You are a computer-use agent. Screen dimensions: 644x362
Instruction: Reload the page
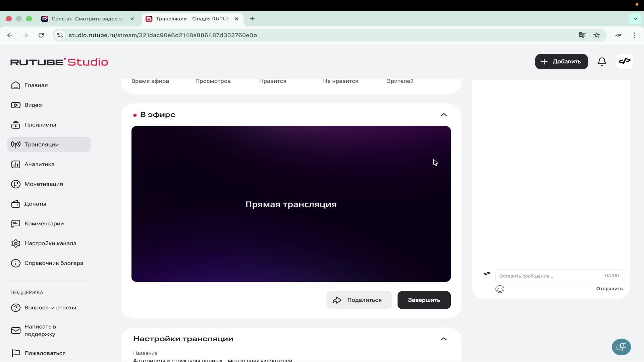point(41,35)
